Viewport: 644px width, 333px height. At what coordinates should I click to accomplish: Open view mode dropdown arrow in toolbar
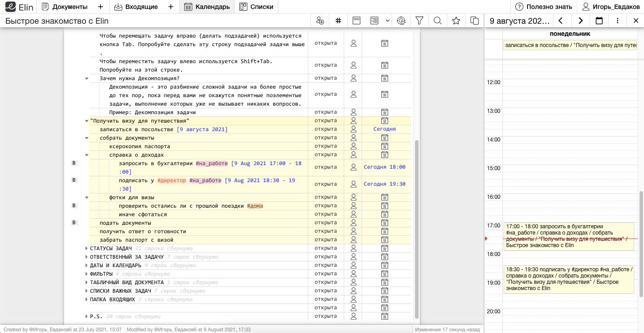click(x=388, y=21)
